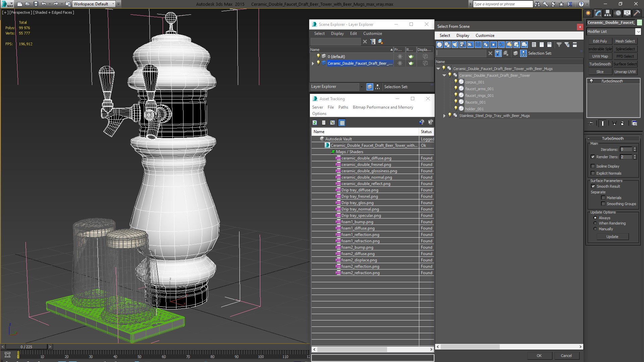This screenshot has width=644, height=362.
Task: Click the time slider 0 / 225 handle
Action: (26, 347)
